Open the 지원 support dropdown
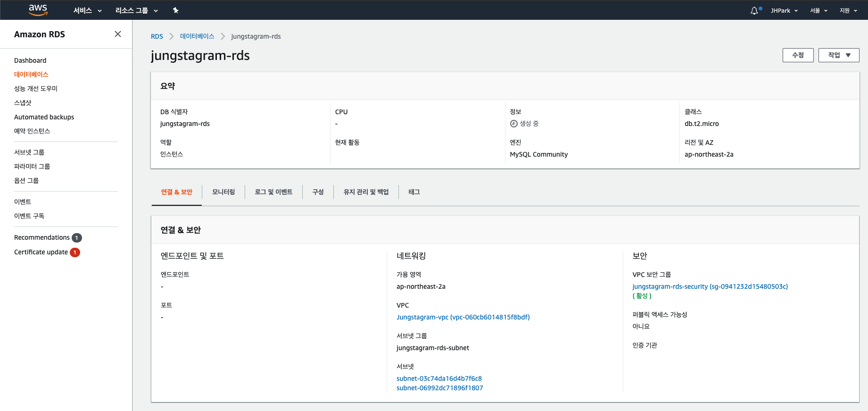The width and height of the screenshot is (868, 411). pyautogui.click(x=848, y=10)
